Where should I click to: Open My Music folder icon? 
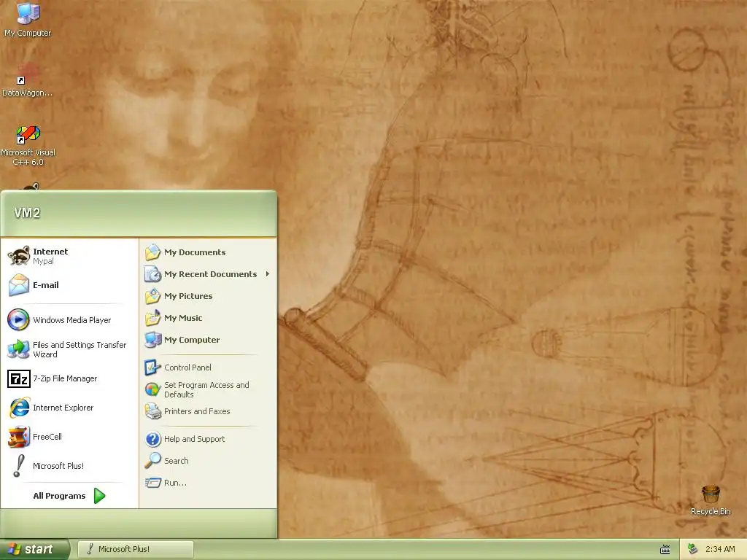click(x=153, y=318)
